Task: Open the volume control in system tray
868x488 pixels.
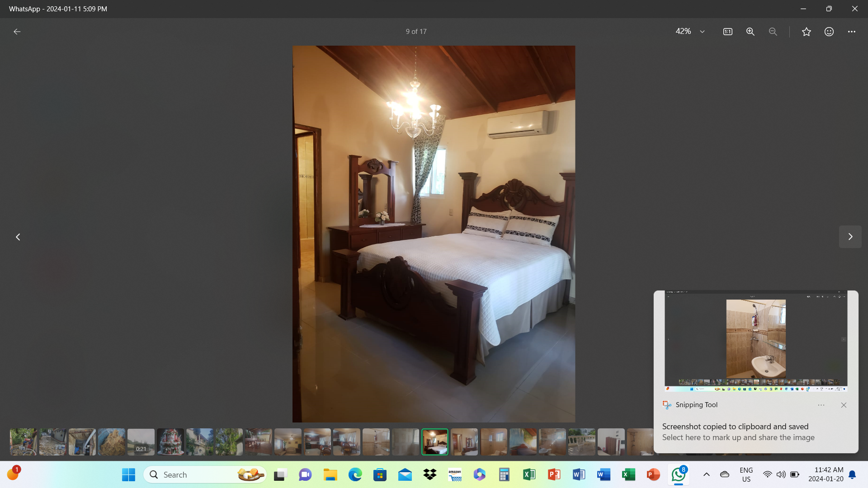Action: [x=781, y=475]
